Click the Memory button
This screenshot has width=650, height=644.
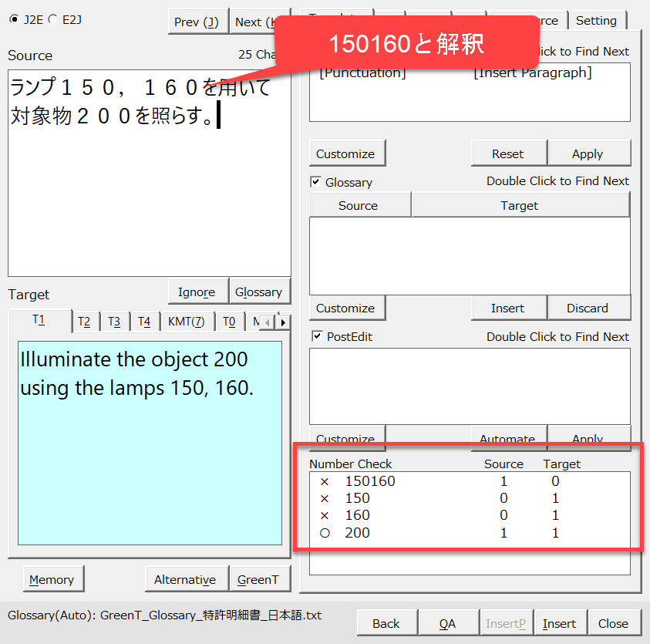tap(52, 579)
